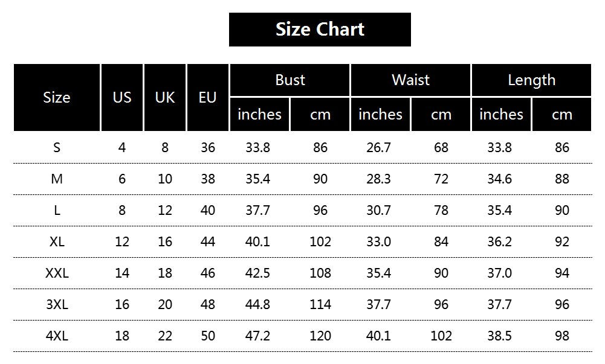Click the Size column header

57,97
